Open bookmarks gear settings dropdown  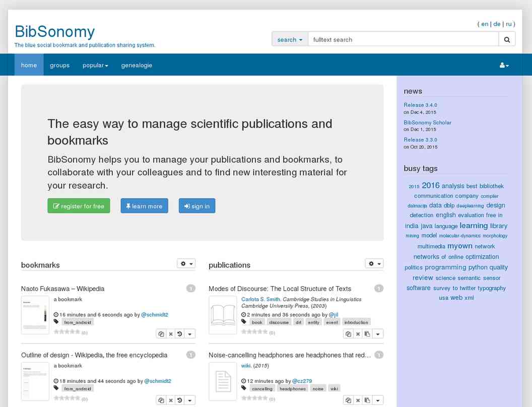(186, 263)
